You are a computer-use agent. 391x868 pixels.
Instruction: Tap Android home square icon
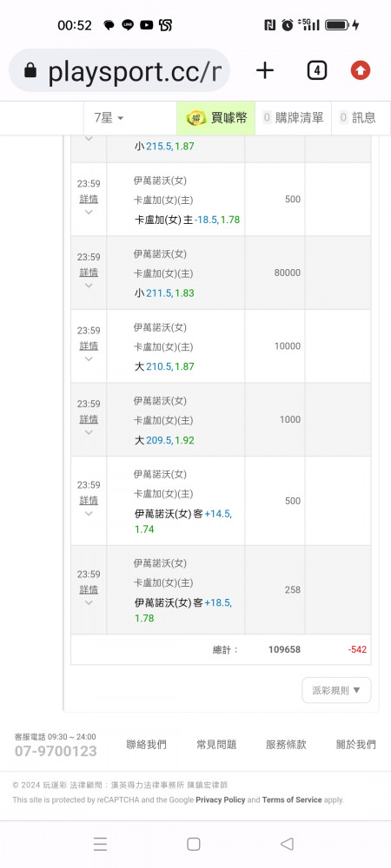(x=193, y=844)
